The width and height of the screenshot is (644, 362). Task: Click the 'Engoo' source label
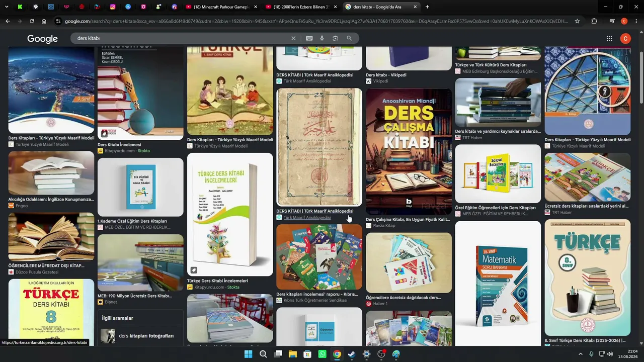point(22,206)
